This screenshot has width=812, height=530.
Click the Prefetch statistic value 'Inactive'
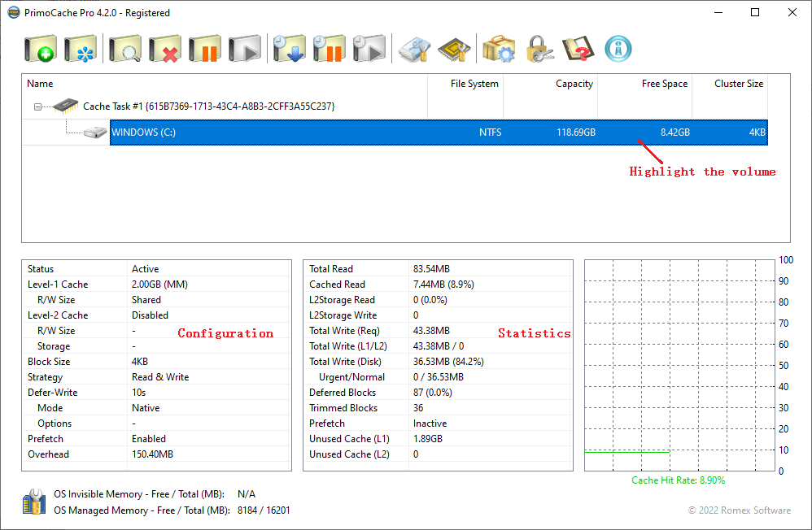430,424
